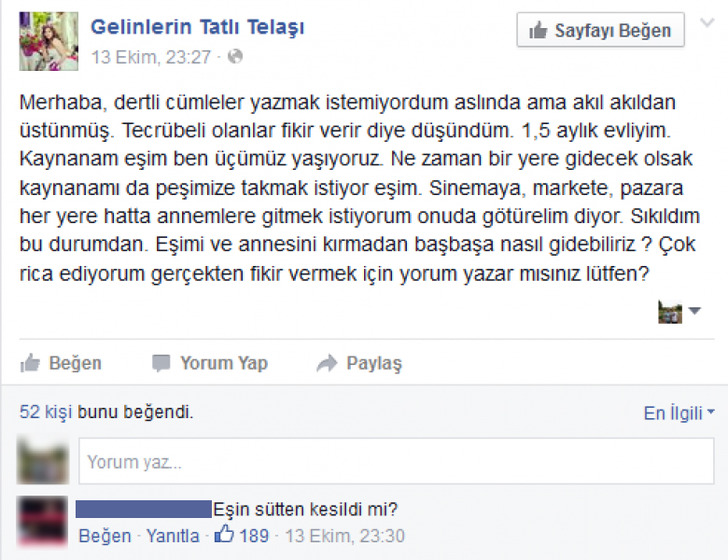This screenshot has width=728, height=560.
Task: Open the 13 Ekim, 23:27 post timestamp
Action: point(151,57)
